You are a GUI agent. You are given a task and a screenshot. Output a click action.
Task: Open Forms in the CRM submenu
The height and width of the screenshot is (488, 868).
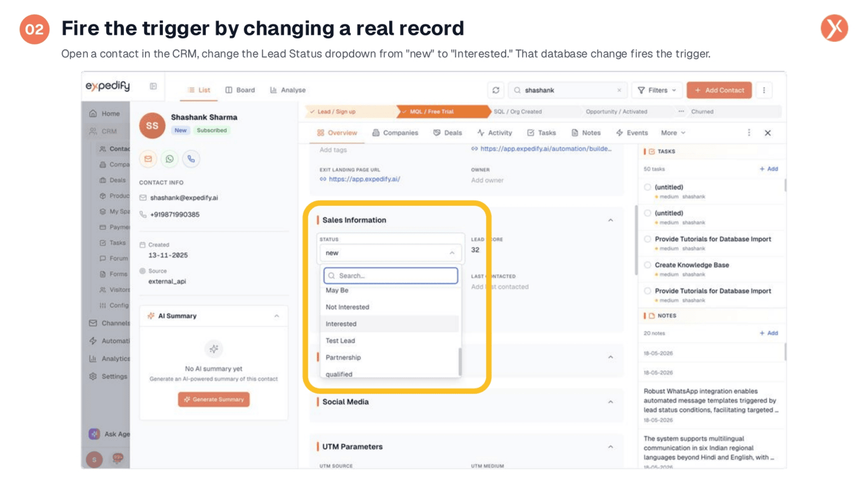coord(113,274)
